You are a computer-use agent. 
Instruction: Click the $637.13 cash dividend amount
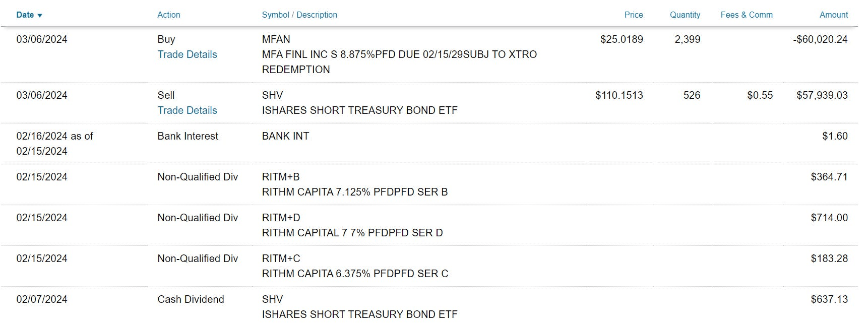[829, 299]
